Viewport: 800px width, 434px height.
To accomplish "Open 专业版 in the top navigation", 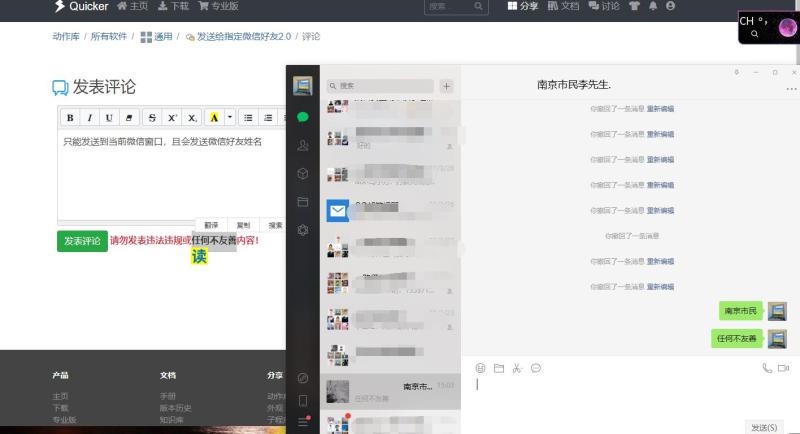I will click(x=218, y=6).
